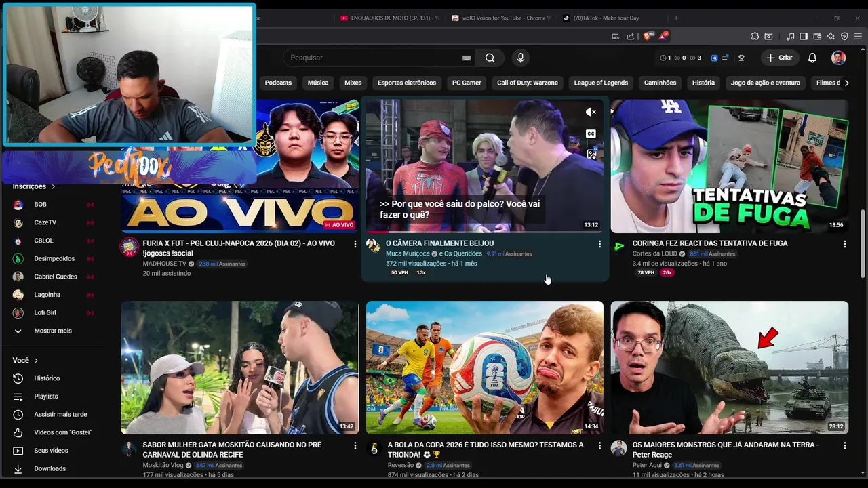Switch to ENQUADROS DE MOTO browser tab
Screen dimensions: 868x488
click(x=389, y=18)
